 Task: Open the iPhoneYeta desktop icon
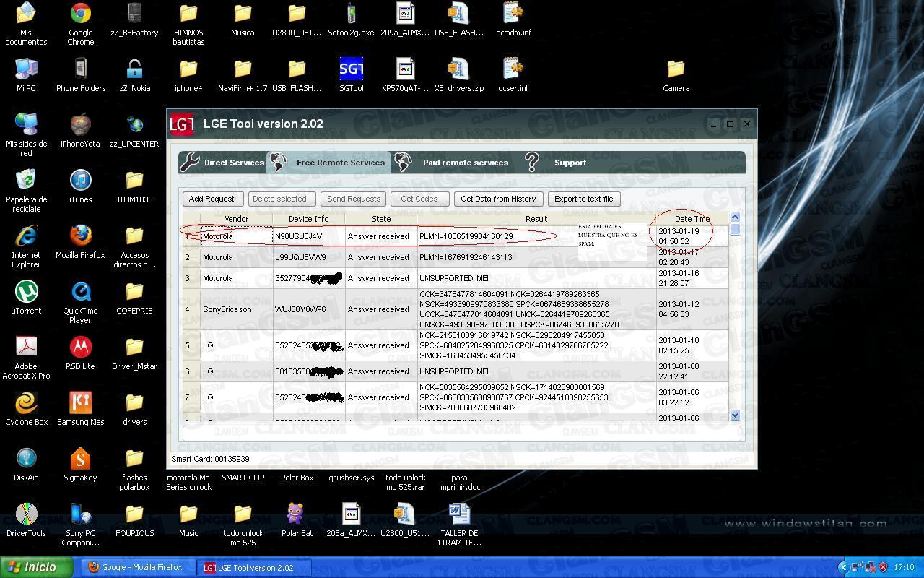[x=80, y=131]
